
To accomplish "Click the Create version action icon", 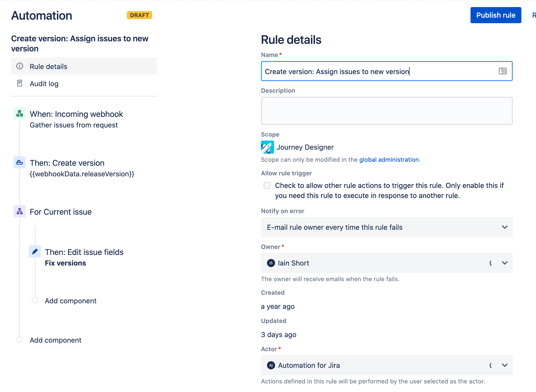I will (20, 162).
